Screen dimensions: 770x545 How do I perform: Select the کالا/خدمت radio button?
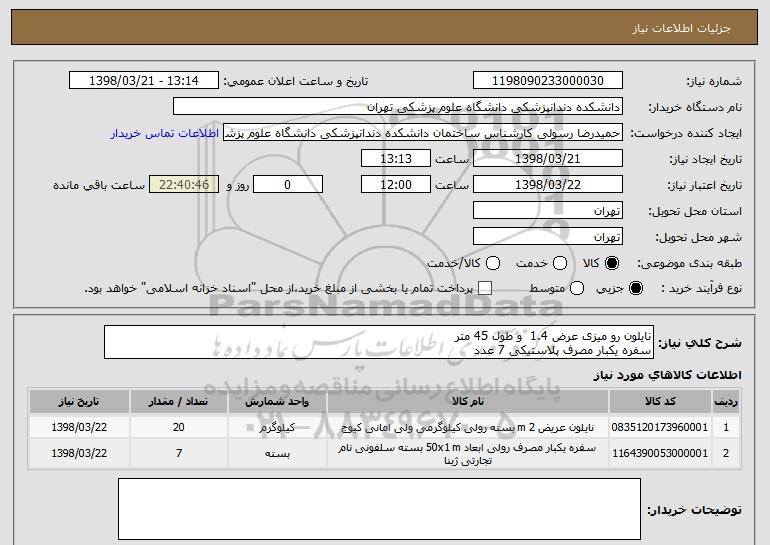tap(493, 263)
